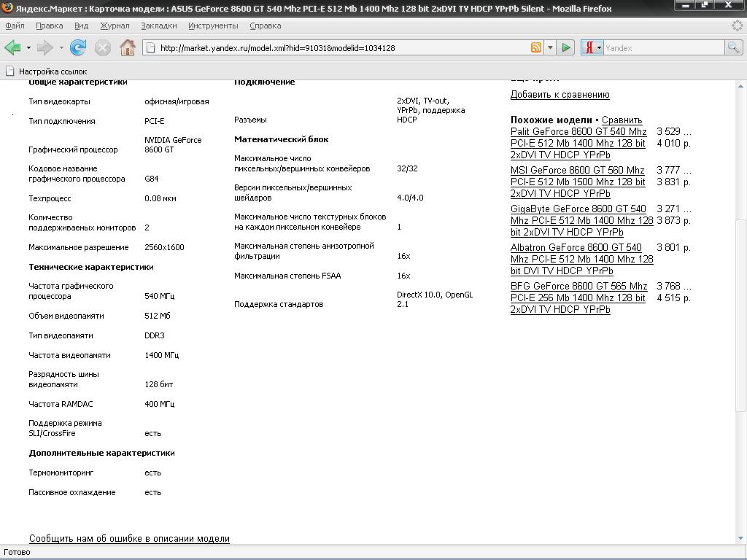
Task: Open the Palit GeForce 8600 GT model link
Action: [x=578, y=143]
